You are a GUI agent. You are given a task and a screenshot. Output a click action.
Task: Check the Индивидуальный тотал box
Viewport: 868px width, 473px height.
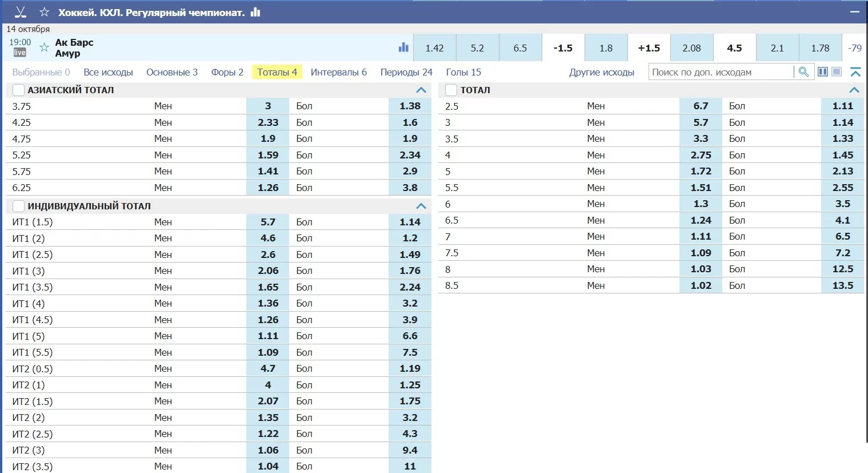pos(19,206)
